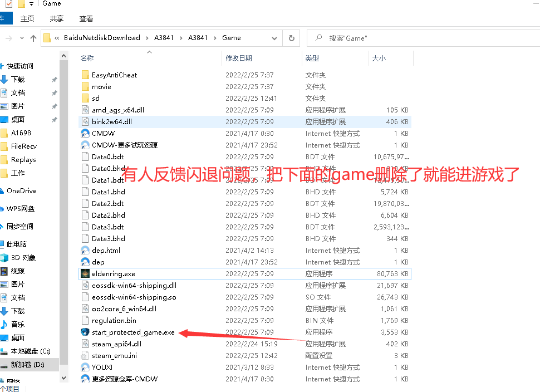Open the movie folder

point(103,86)
